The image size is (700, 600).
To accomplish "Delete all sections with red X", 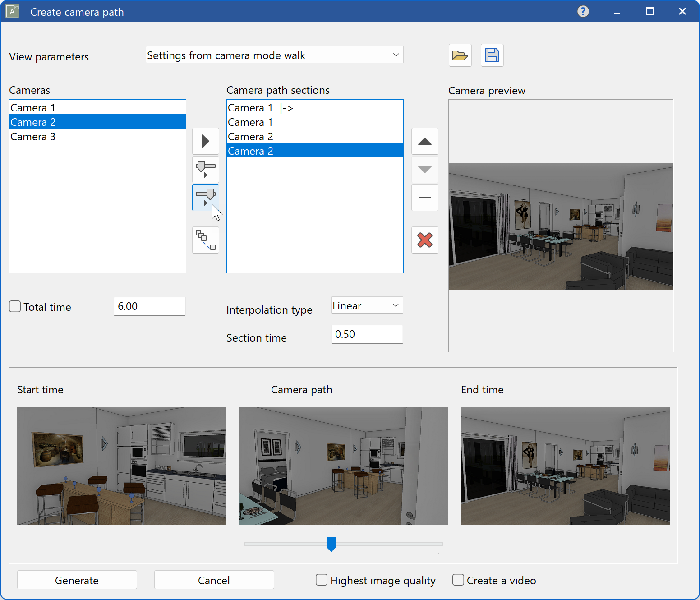I will [424, 240].
